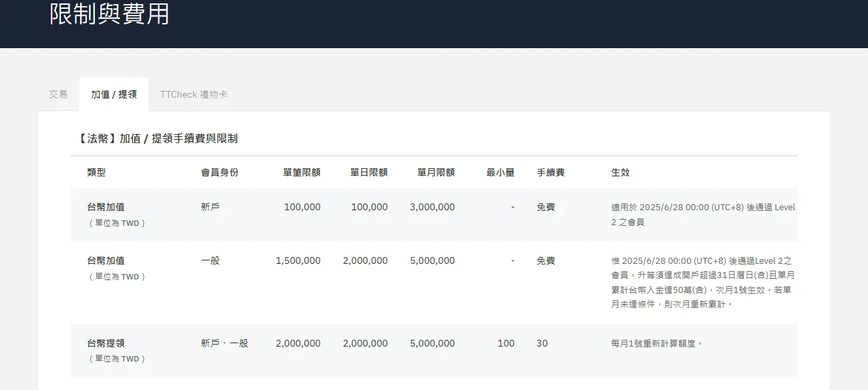The height and width of the screenshot is (390, 868).
Task: Click the 【法幣】加值 / 提領手續費與限制 section title
Action: point(157,138)
